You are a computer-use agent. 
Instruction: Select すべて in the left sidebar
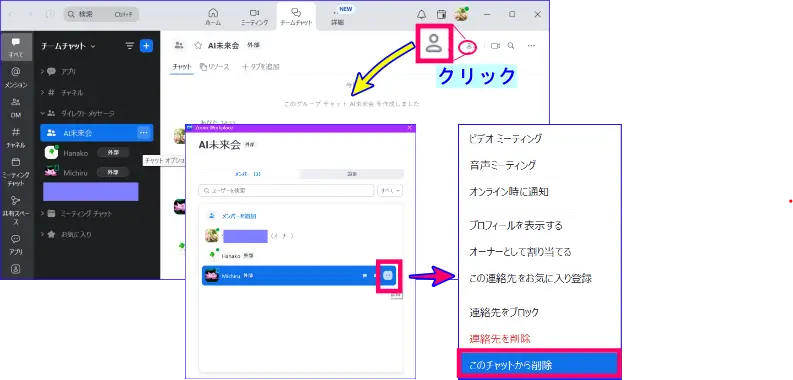click(x=16, y=47)
